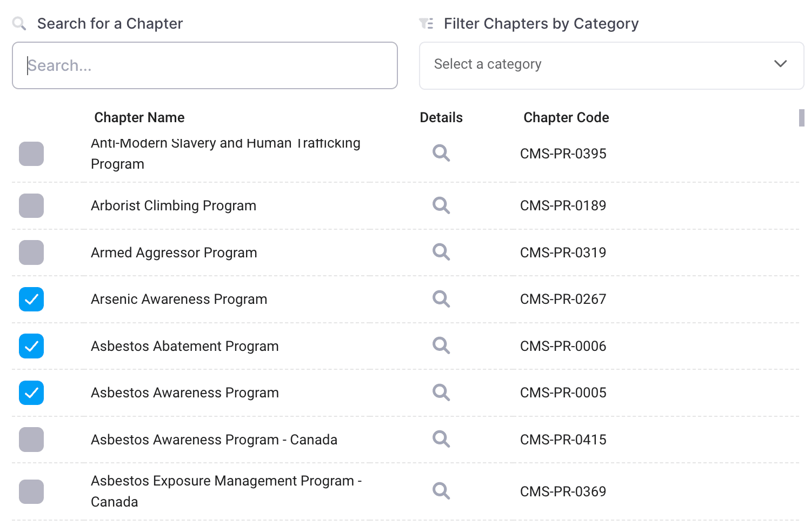Show details for Arsenic Awareness Program
The image size is (811, 532).
click(441, 299)
